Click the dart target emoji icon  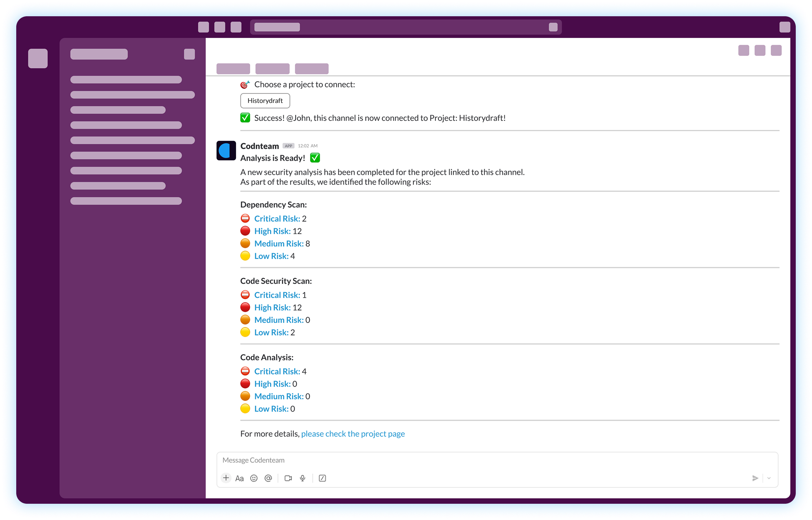pos(245,84)
